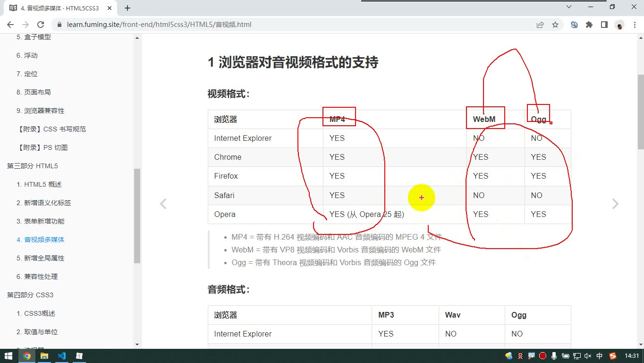This screenshot has height=363, width=644.
Task: Go to 6. 兼容性处理 in the sidebar
Action: coord(37,277)
